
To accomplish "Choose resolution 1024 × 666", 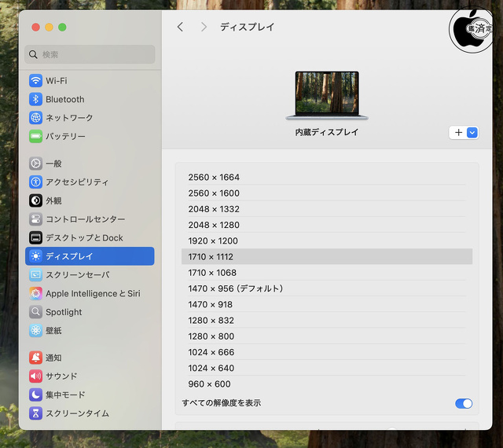I will (327, 352).
